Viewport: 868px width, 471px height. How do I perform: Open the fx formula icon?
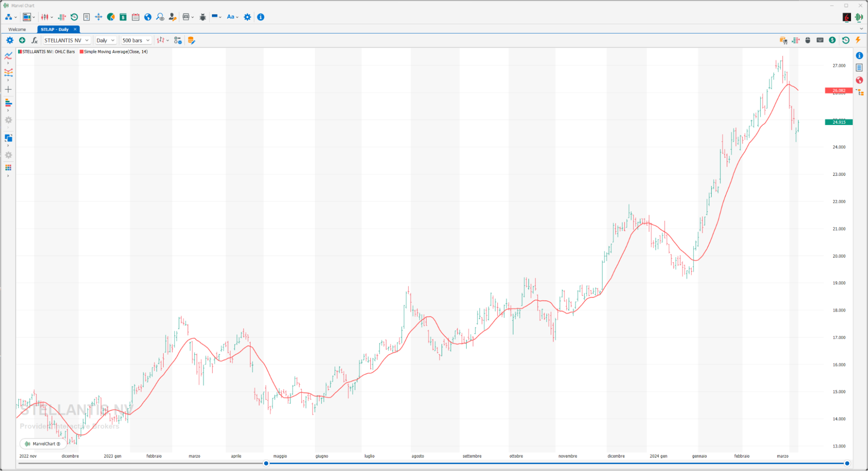(x=35, y=40)
